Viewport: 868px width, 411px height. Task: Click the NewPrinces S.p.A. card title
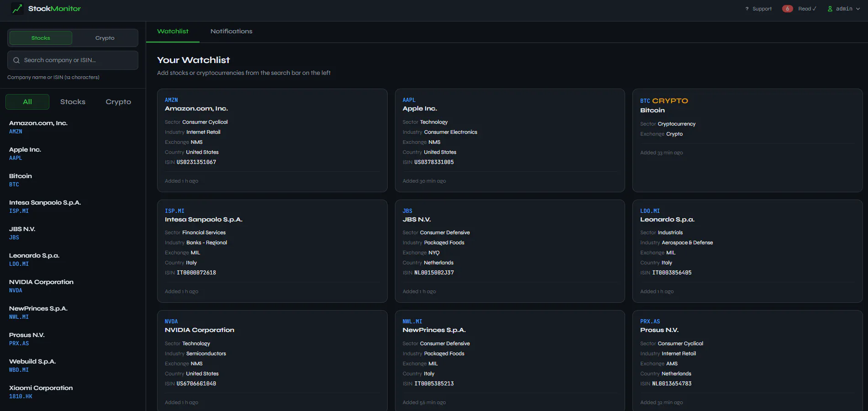point(434,330)
